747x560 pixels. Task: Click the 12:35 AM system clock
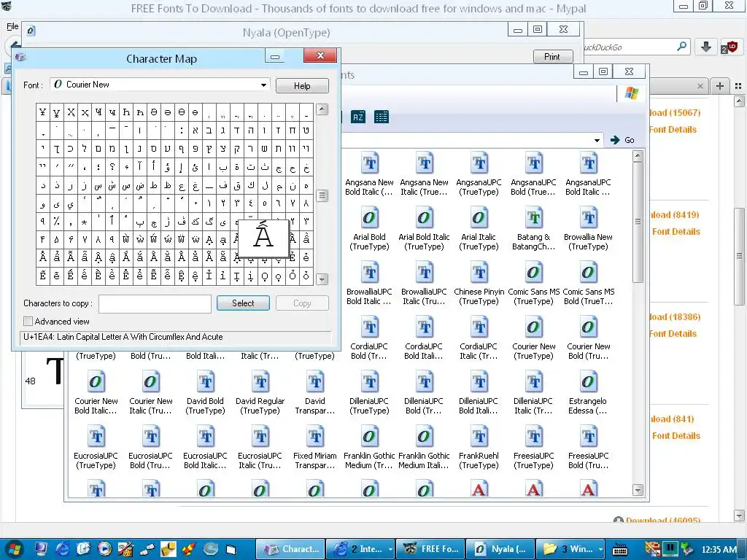(x=719, y=550)
